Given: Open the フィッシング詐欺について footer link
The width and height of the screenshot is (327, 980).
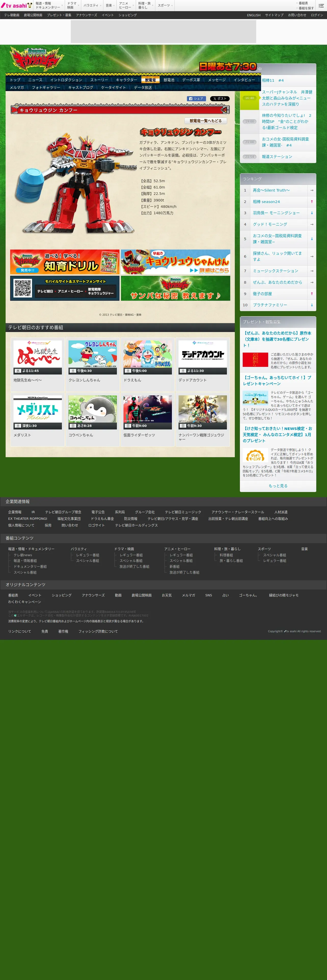Looking at the screenshot, I should pyautogui.click(x=98, y=631).
